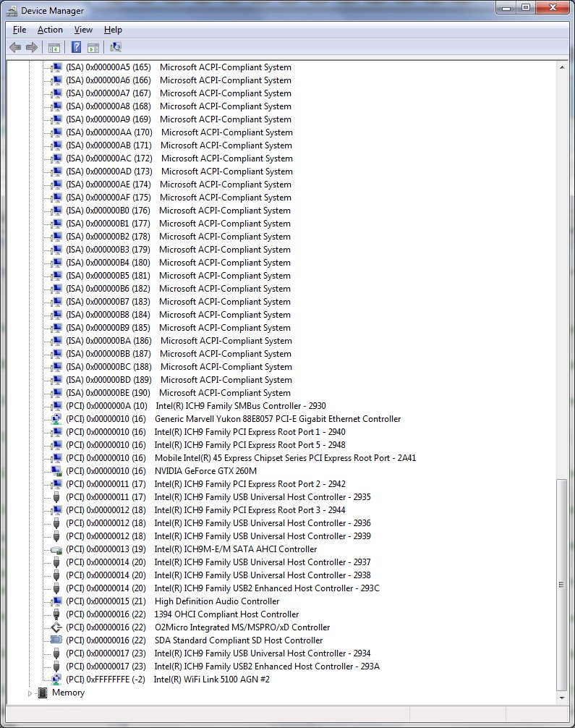Select ISA 0x000000B0 (176) entry
Viewport: 575px width, 728px height.
178,211
